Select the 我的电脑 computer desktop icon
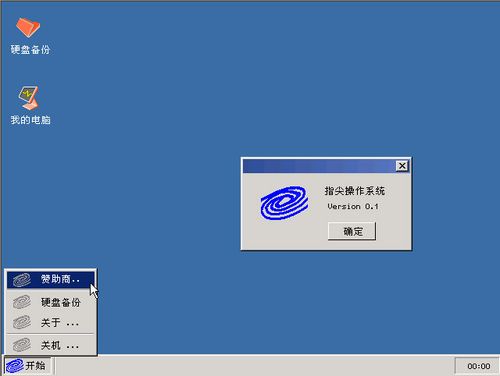 click(28, 98)
